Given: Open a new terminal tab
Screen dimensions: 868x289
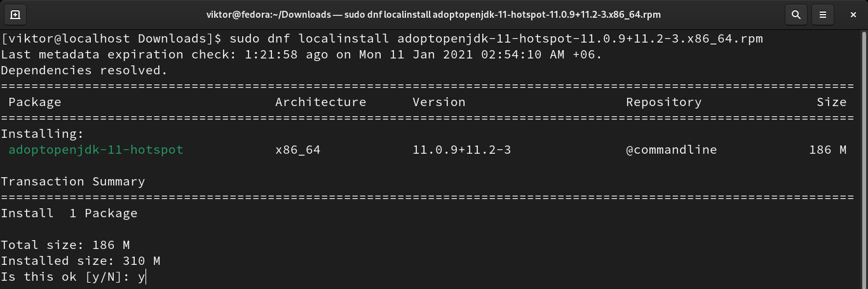Looking at the screenshot, I should tap(15, 14).
